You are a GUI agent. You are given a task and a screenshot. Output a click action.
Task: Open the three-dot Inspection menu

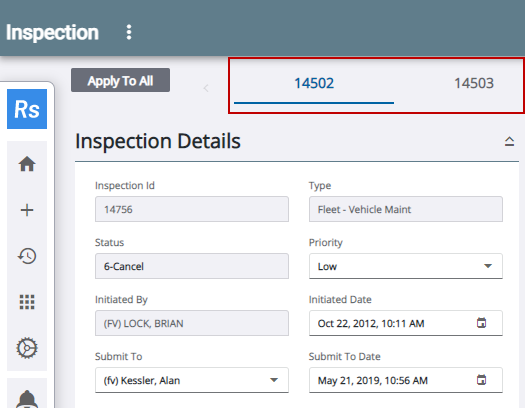point(129,32)
